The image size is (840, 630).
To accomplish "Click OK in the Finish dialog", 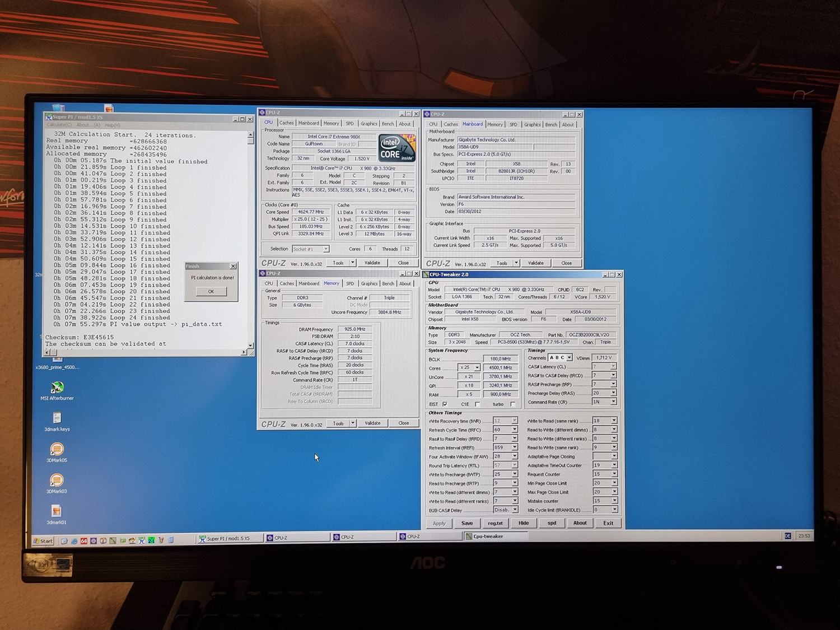I will pos(211,291).
